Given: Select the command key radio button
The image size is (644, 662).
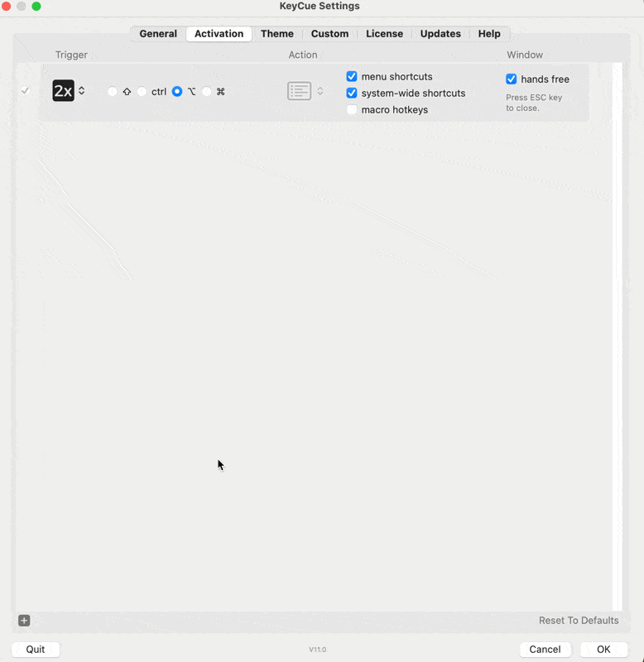Looking at the screenshot, I should point(206,91).
